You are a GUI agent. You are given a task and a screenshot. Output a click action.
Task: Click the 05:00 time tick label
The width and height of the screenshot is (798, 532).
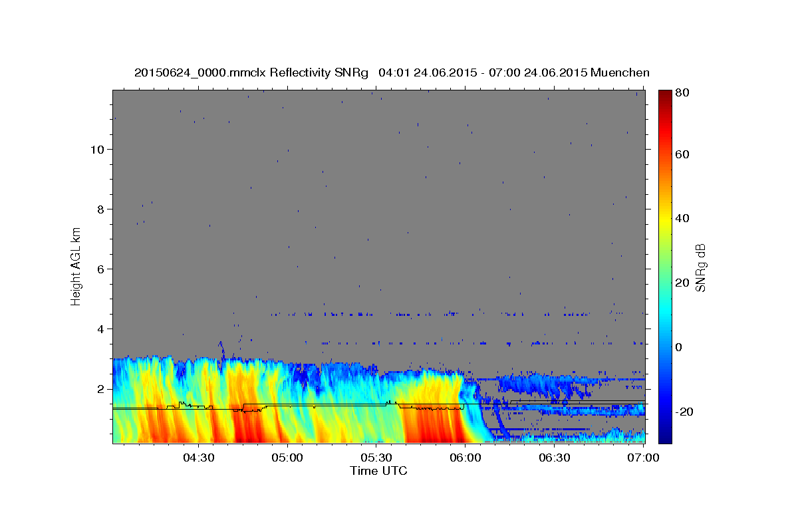[x=287, y=458]
